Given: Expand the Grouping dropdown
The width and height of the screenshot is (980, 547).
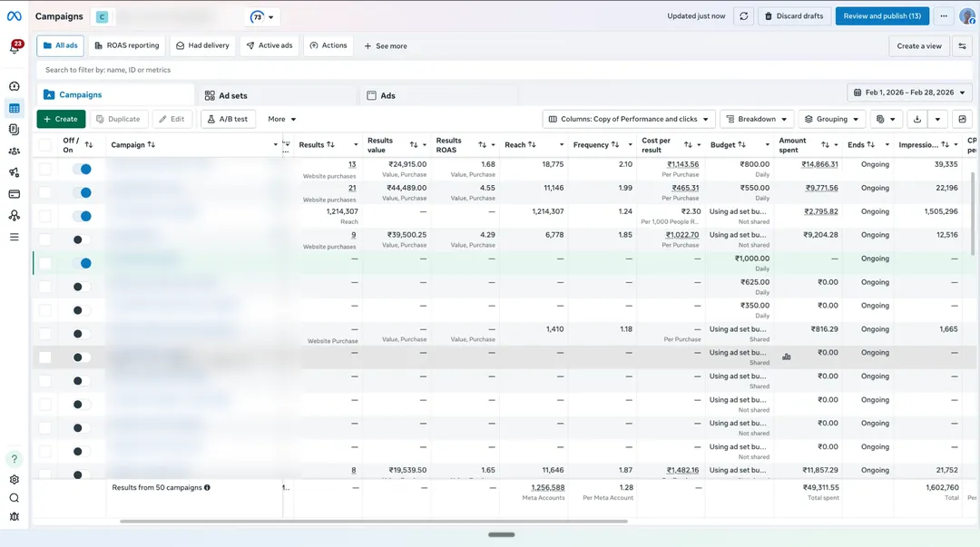Looking at the screenshot, I should click(832, 119).
